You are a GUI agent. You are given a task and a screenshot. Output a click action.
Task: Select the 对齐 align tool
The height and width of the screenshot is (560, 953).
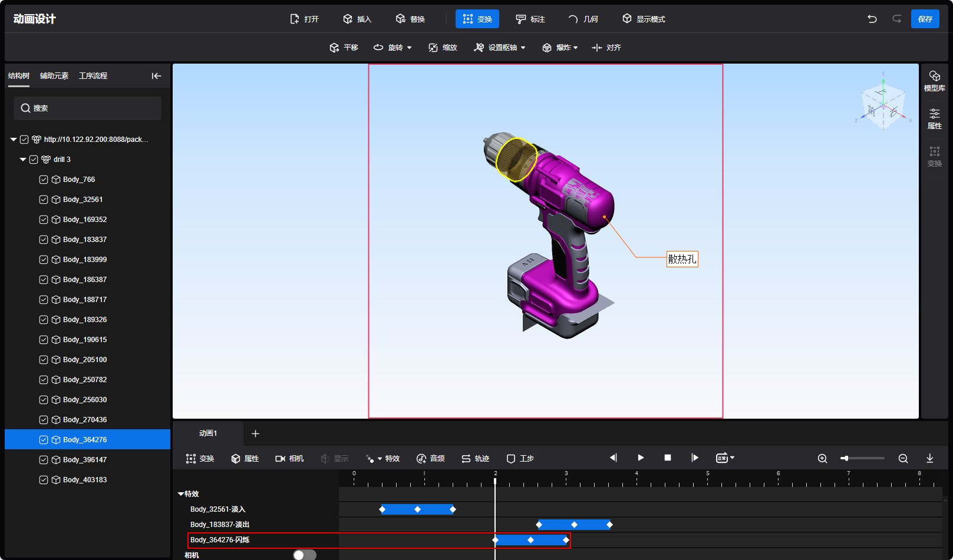pyautogui.click(x=606, y=48)
